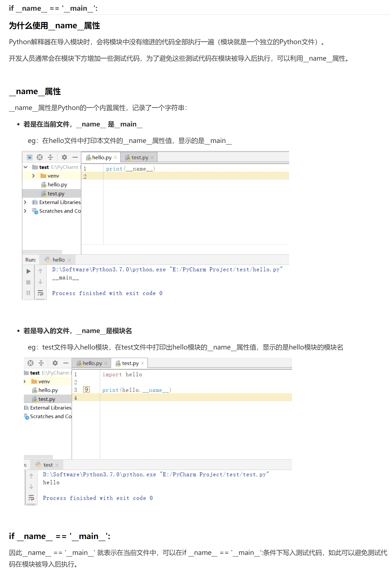Viewport: 392px width, 570px height.
Task: Click down arrow in the hello run console
Action: click(x=40, y=282)
